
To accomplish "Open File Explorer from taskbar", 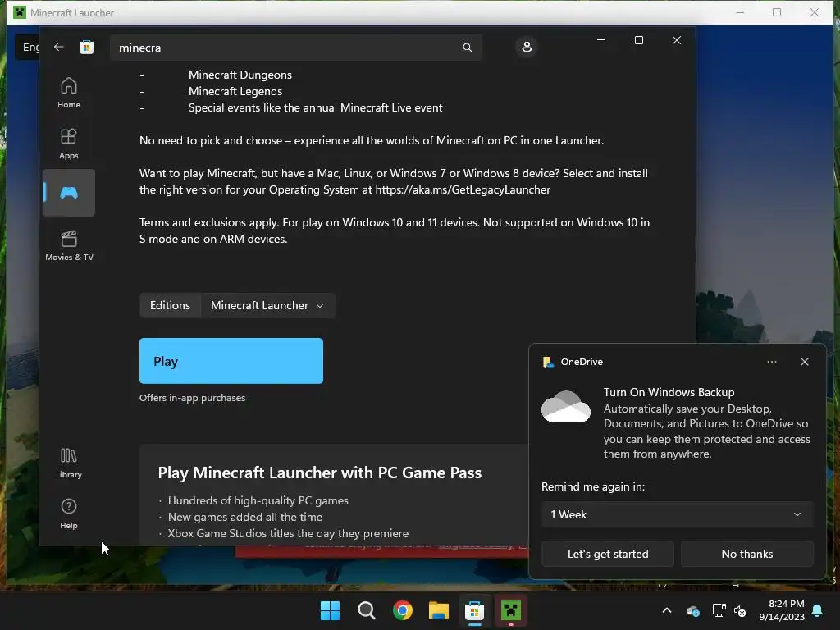I will tap(438, 610).
